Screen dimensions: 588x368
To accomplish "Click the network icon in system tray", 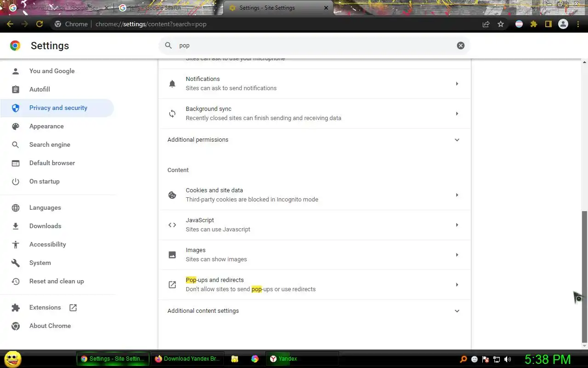I will 497,359.
